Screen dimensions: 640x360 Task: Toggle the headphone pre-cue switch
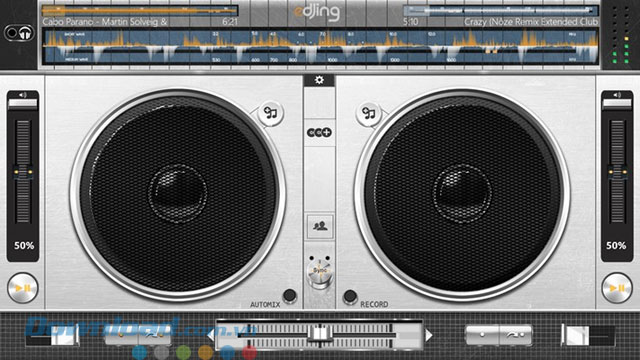tap(19, 33)
